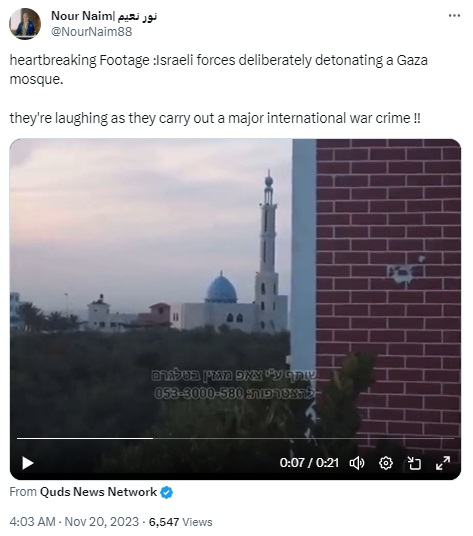Click the tweet text about Gaza mosque
Screen dimensions: 473x536
[218, 89]
